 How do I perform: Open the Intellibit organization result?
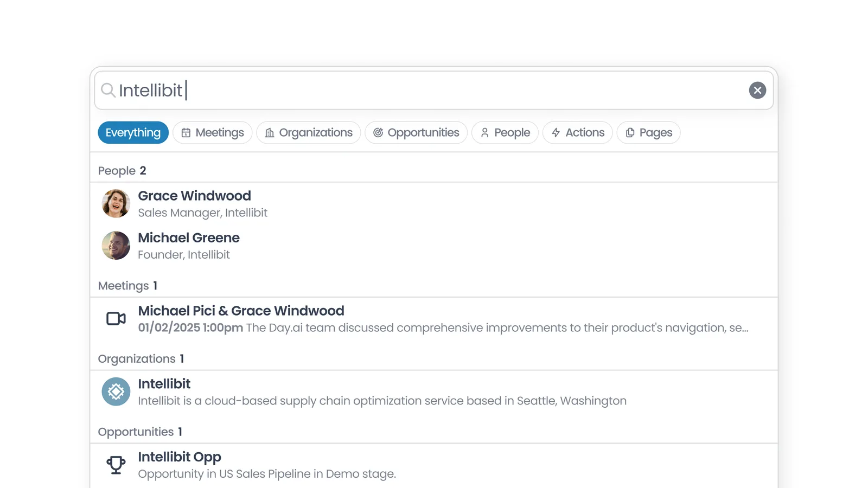434,391
